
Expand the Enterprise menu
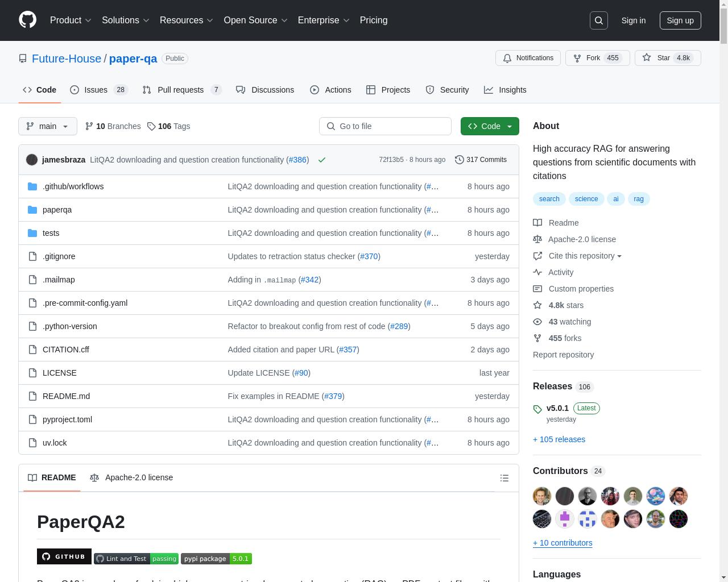[324, 20]
